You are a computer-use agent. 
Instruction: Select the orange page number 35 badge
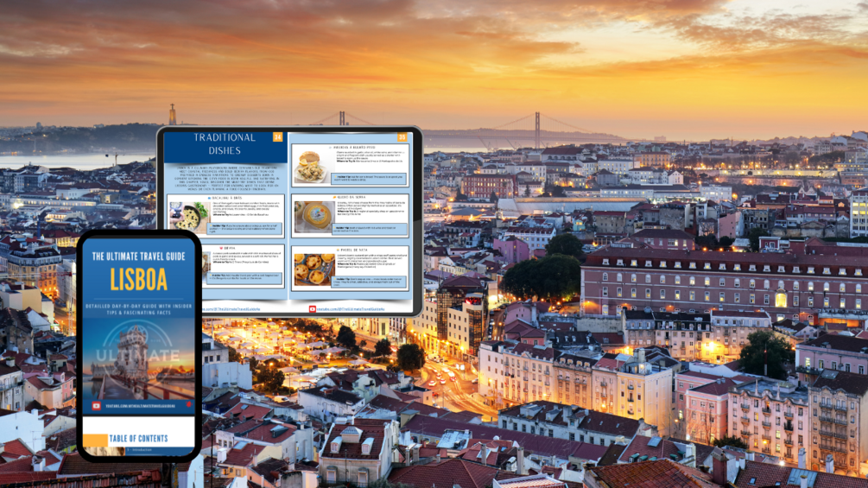pyautogui.click(x=402, y=137)
